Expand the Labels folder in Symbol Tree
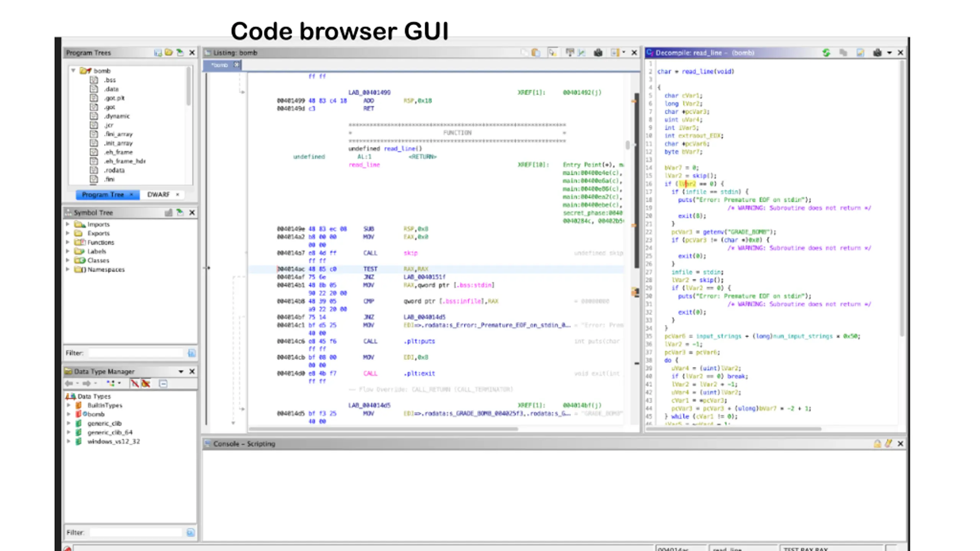The height and width of the screenshot is (551, 980). (x=68, y=251)
